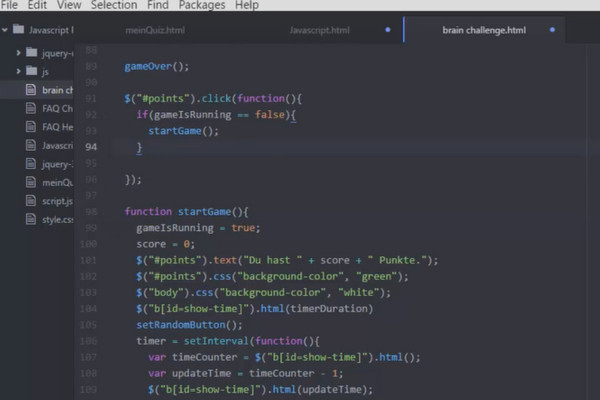Image resolution: width=600 pixels, height=400 pixels.
Task: Click the brain challenge file icon
Action: (x=31, y=90)
